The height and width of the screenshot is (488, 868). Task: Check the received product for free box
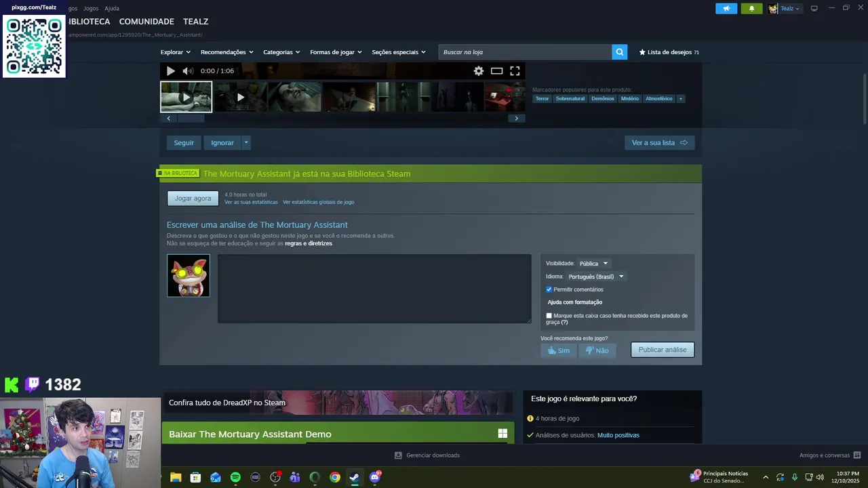549,316
